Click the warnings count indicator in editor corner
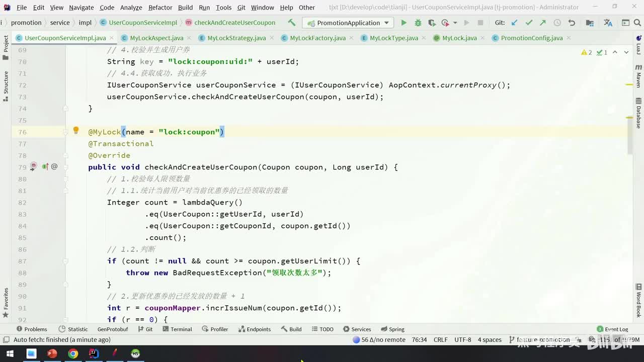Viewport: 644px width, 362px height. click(x=587, y=52)
